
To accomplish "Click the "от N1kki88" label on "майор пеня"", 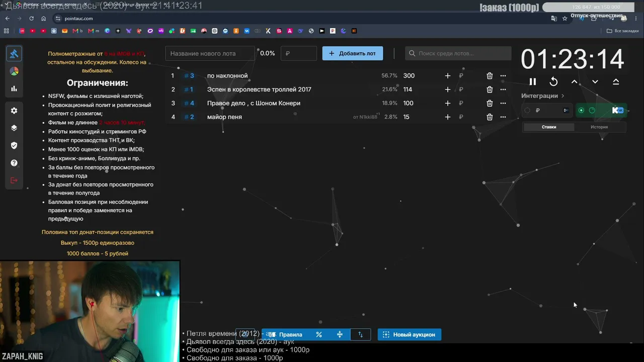I will 365,117.
